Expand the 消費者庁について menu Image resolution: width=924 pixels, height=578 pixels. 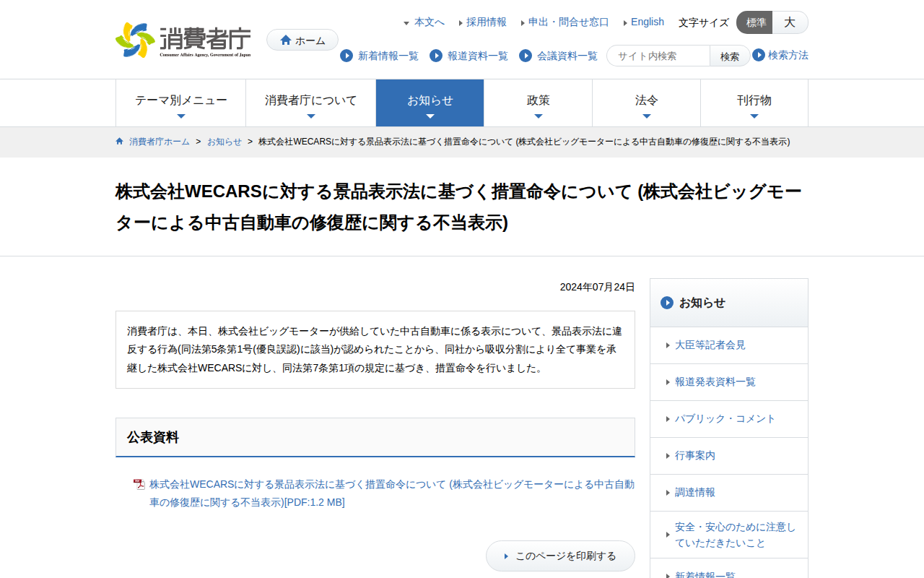(310, 103)
